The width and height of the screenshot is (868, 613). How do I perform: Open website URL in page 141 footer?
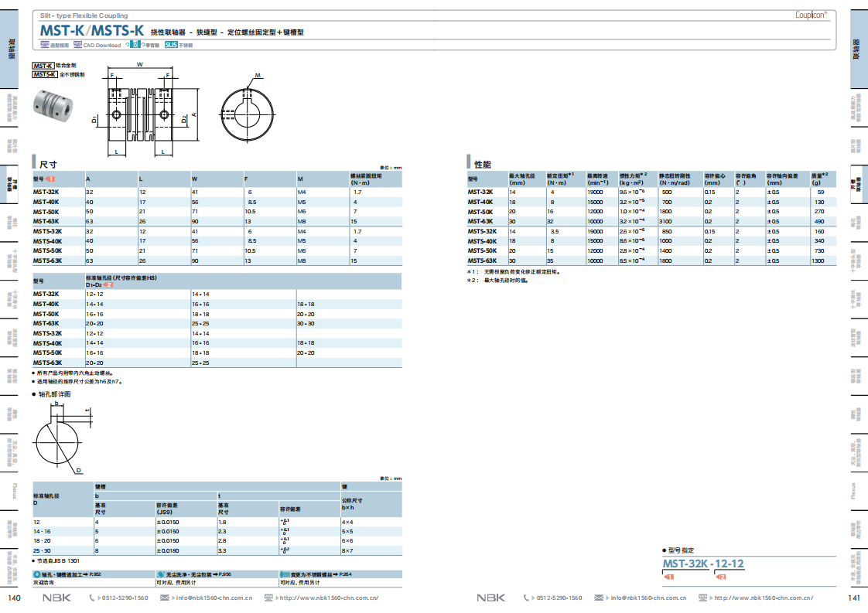click(x=764, y=598)
